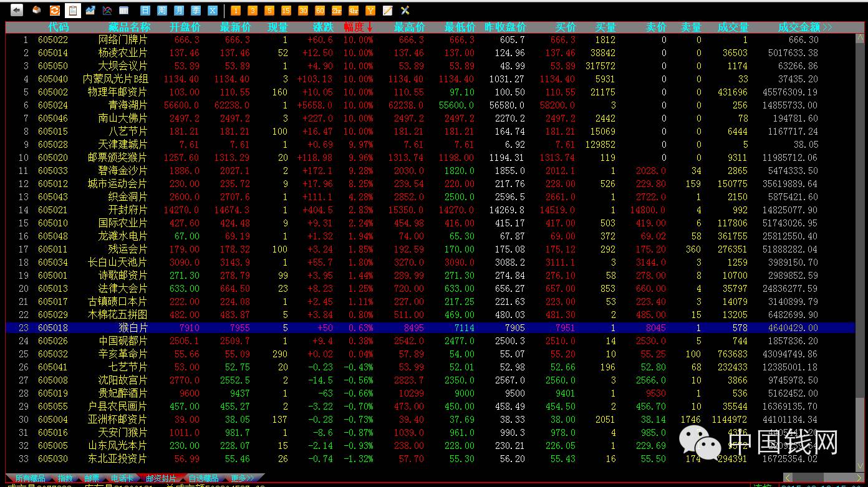The height and width of the screenshot is (487, 868).
Task: Click the 昨收盘价 column header
Action: click(x=505, y=27)
